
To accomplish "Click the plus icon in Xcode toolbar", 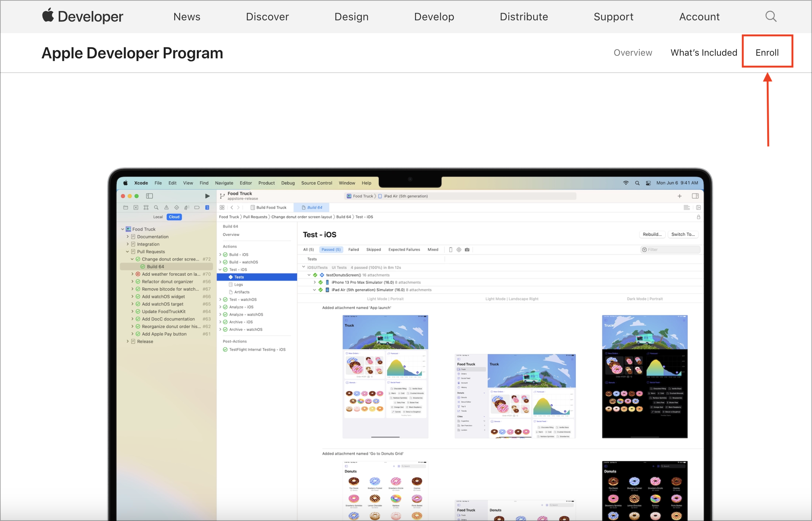I will coord(680,196).
